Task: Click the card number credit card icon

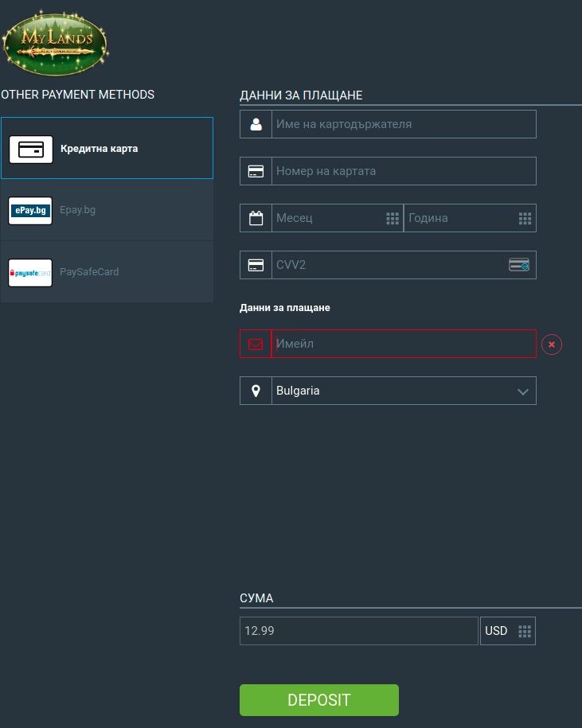Action: coord(256,171)
